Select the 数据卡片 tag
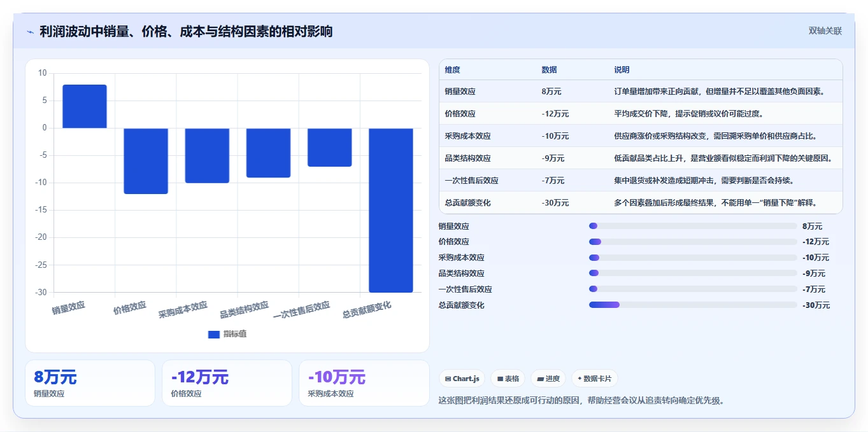Screen dimensions: 868x432 pyautogui.click(x=594, y=379)
